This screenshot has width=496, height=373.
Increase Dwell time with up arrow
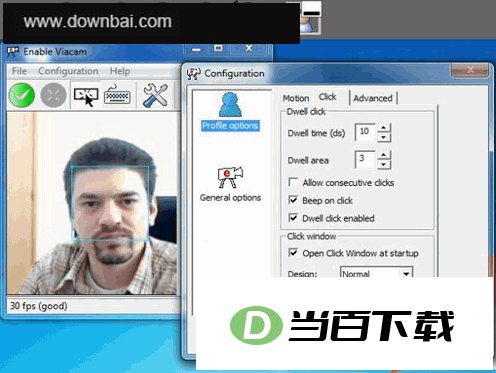click(x=384, y=128)
